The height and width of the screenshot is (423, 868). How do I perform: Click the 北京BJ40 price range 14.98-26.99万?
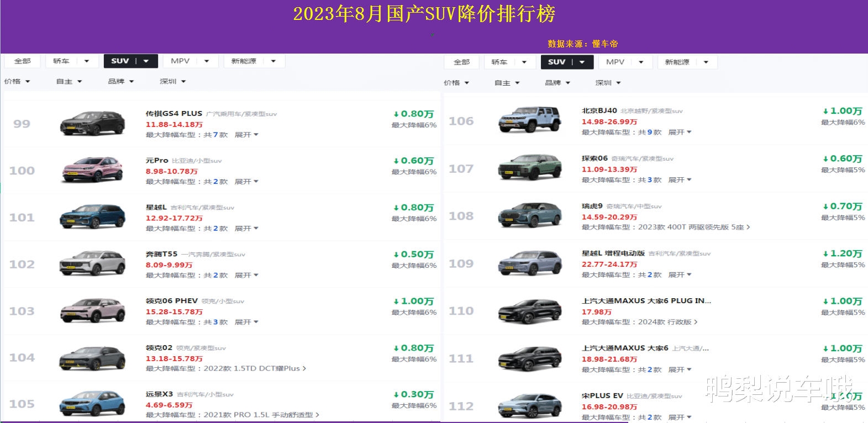[609, 122]
